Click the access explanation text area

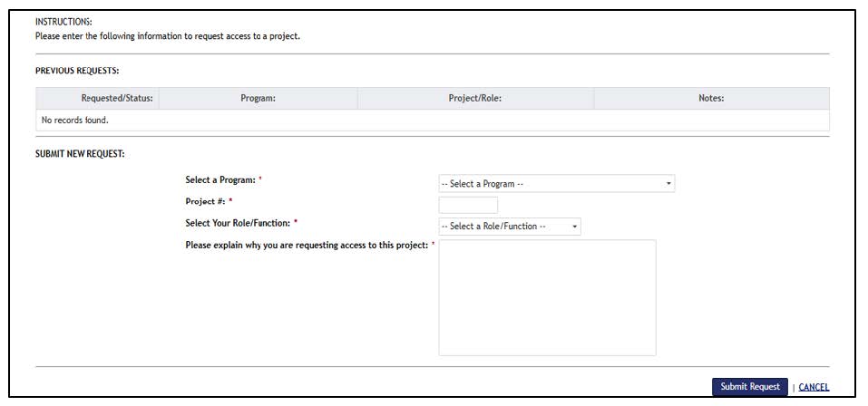(547, 297)
